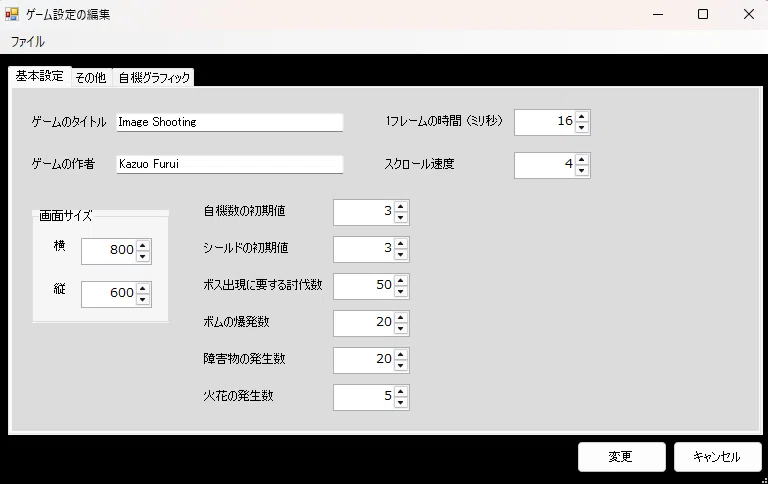The width and height of the screenshot is (768, 484).
Task: Increase スクロール速度 with up arrow
Action: coord(581,160)
